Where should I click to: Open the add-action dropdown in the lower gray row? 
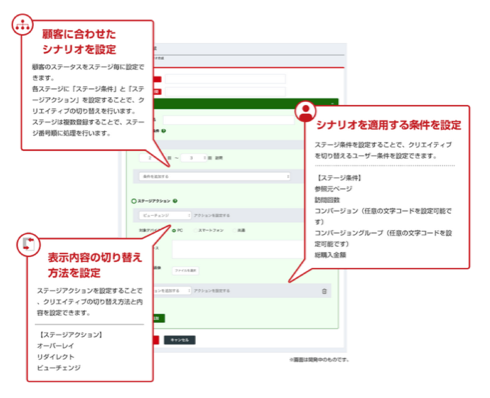[x=172, y=291]
